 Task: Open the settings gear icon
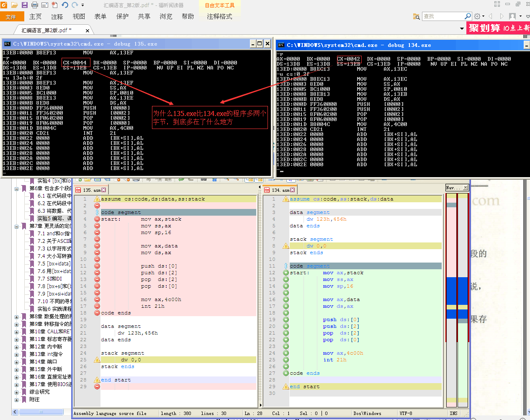(477, 16)
